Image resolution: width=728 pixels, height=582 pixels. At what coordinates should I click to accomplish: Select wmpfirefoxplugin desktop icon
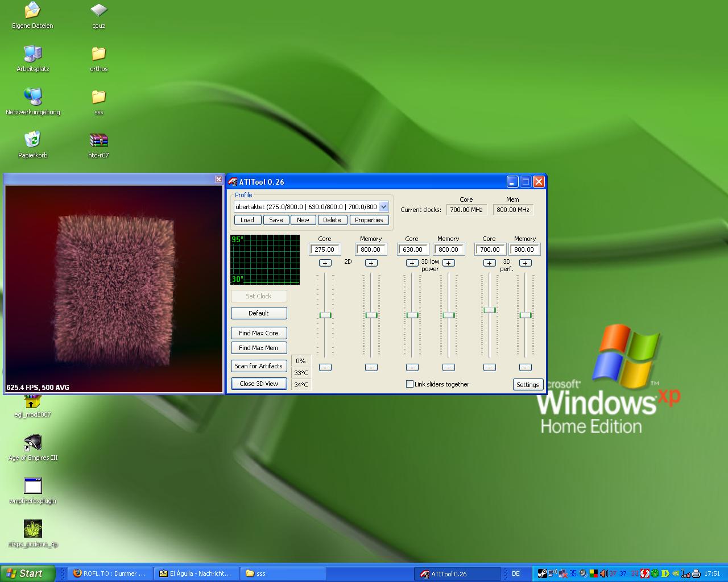tap(32, 490)
